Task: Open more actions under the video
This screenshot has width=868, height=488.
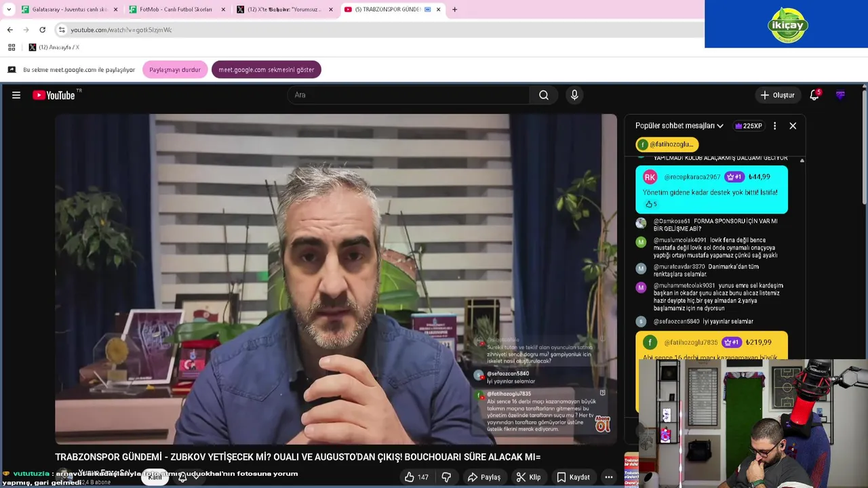Action: (609, 477)
